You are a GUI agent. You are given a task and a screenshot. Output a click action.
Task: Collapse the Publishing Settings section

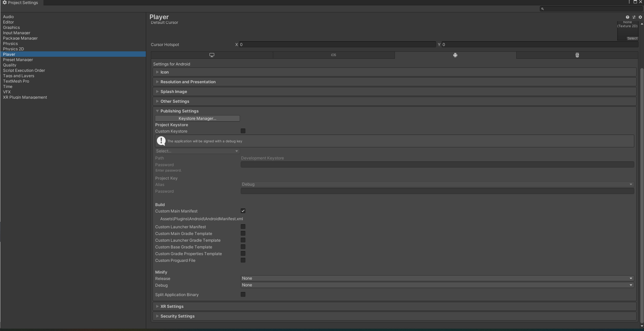point(394,111)
